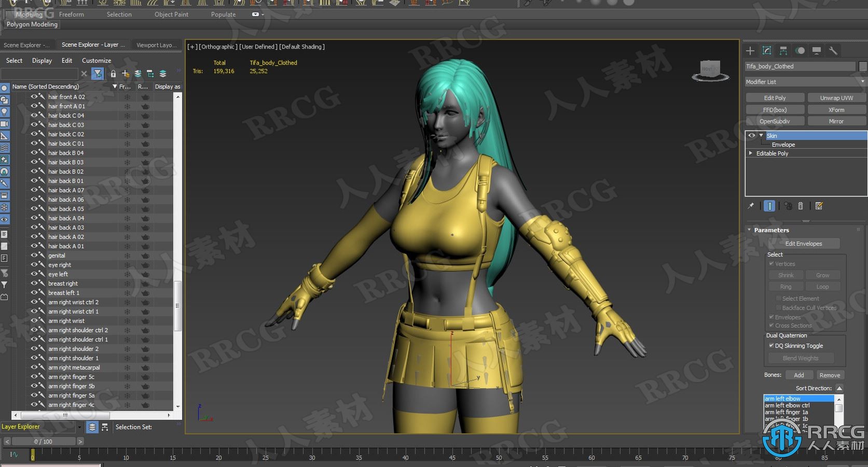Click the 0 / 100 time slider
Viewport: 868px width, 467px height.
[44, 441]
